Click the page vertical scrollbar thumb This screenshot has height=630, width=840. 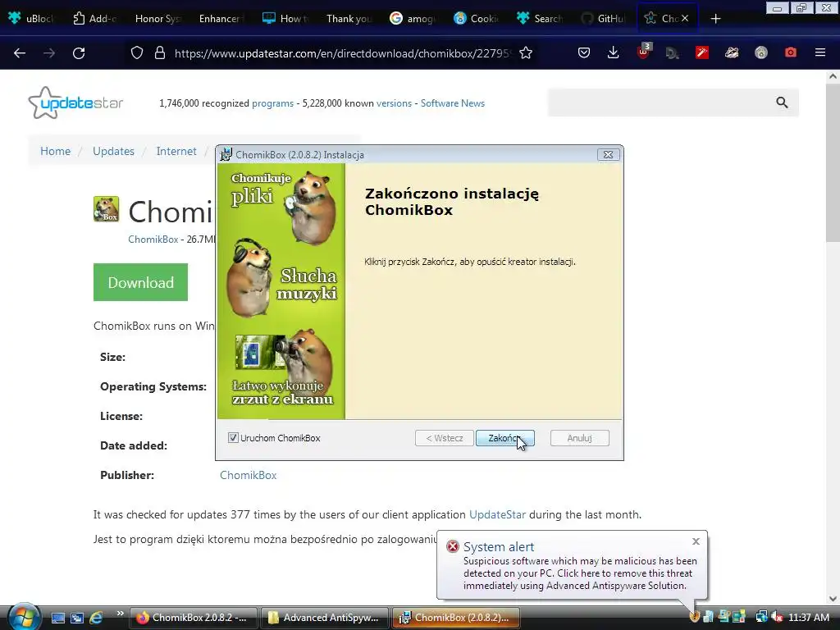tap(833, 164)
